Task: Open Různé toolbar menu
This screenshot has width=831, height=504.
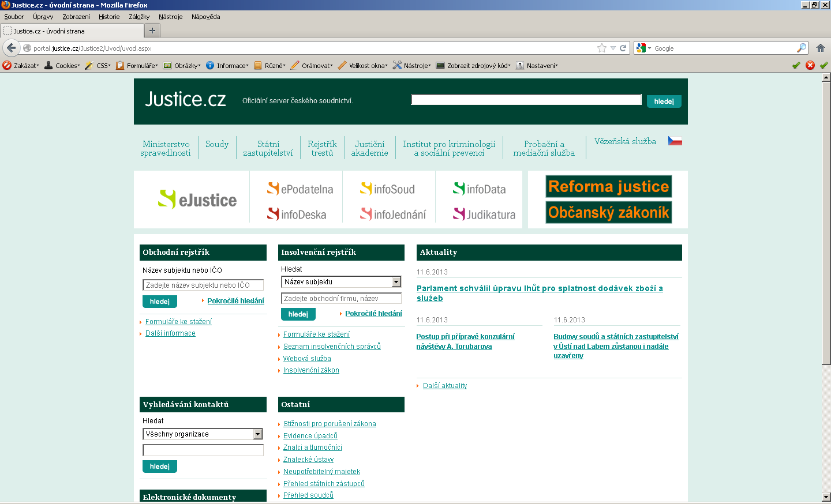Action: coord(269,66)
